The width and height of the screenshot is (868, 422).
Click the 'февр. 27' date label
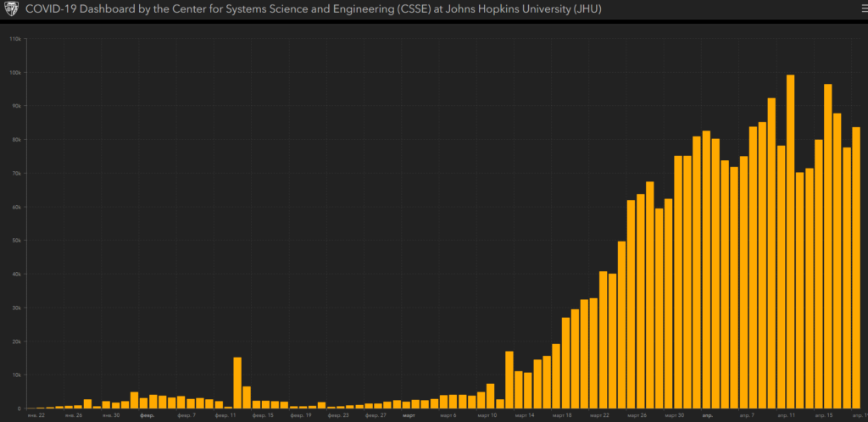376,415
